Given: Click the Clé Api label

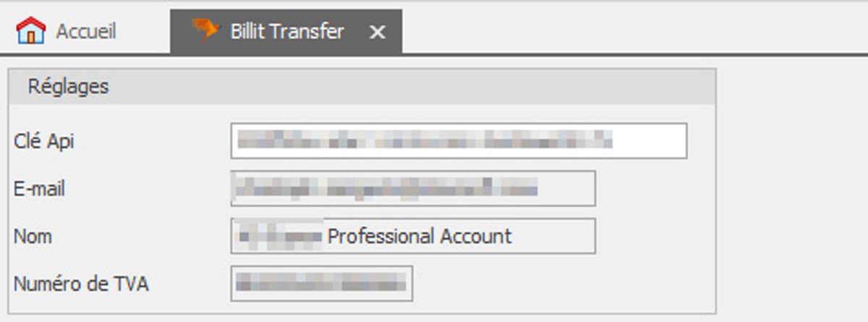Looking at the screenshot, I should (x=43, y=142).
